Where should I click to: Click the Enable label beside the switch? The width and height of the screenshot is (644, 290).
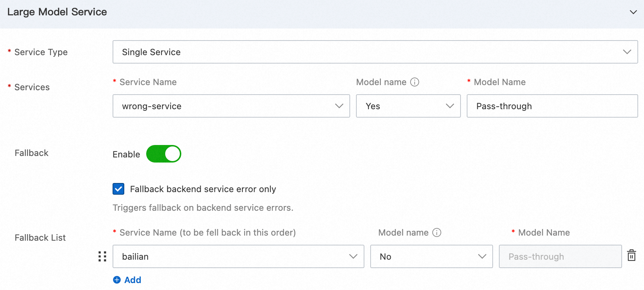pos(126,154)
